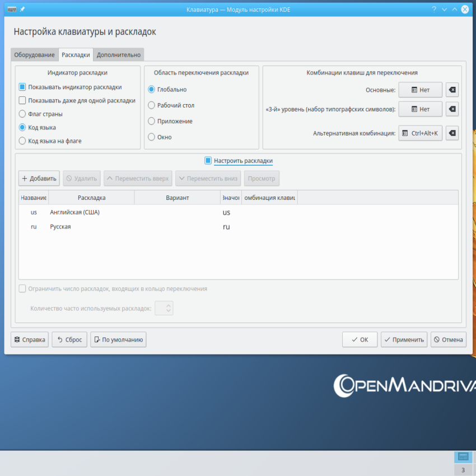The image size is (476, 476).
Task: Choose Рабочий стол switching scope
Action: pyautogui.click(x=151, y=105)
